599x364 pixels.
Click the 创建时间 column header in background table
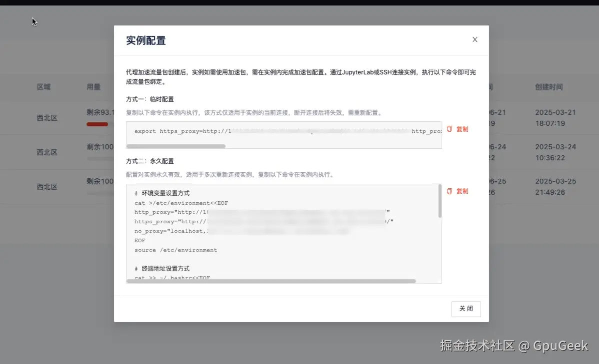tap(549, 87)
